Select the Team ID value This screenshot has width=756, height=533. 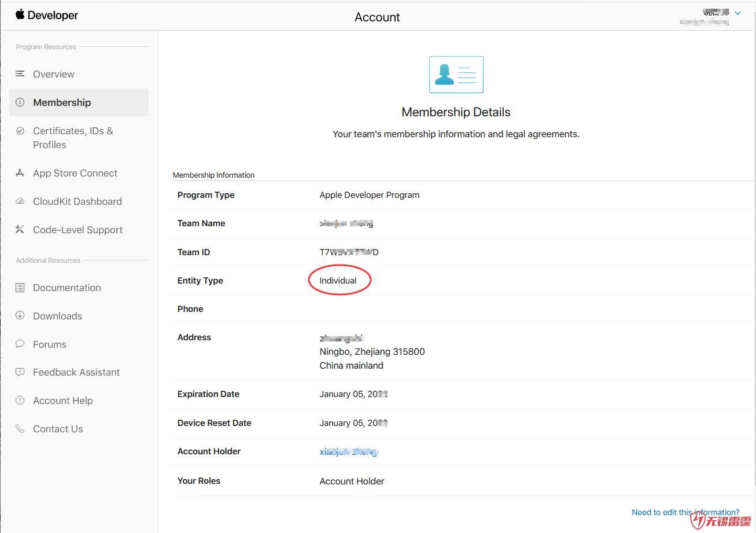[349, 252]
